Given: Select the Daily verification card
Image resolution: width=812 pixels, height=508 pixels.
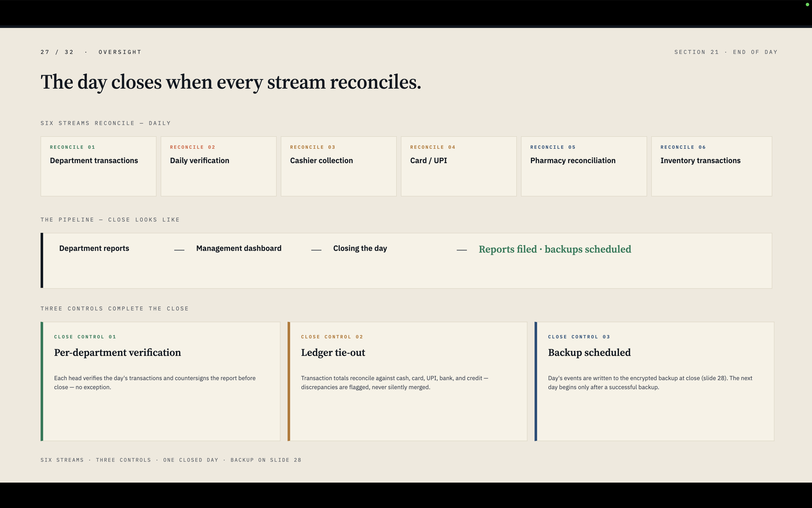Looking at the screenshot, I should [219, 166].
